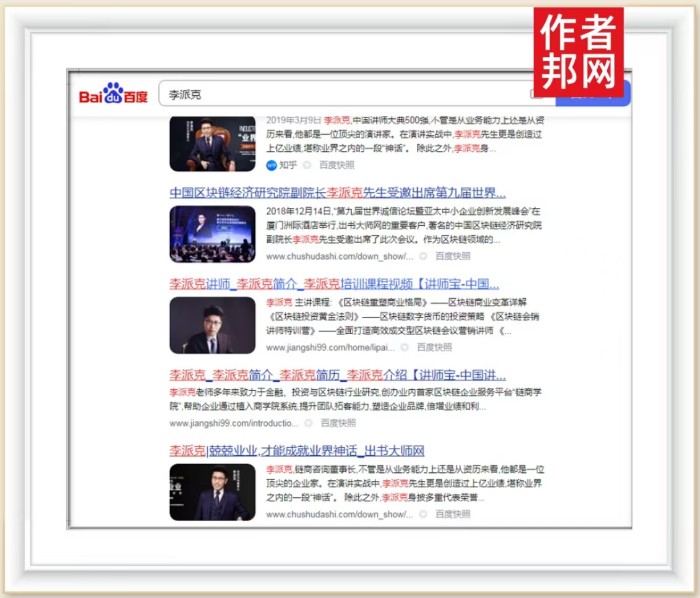Open the conference stage thumbnail image
The width and height of the screenshot is (700, 598).
[x=212, y=234]
